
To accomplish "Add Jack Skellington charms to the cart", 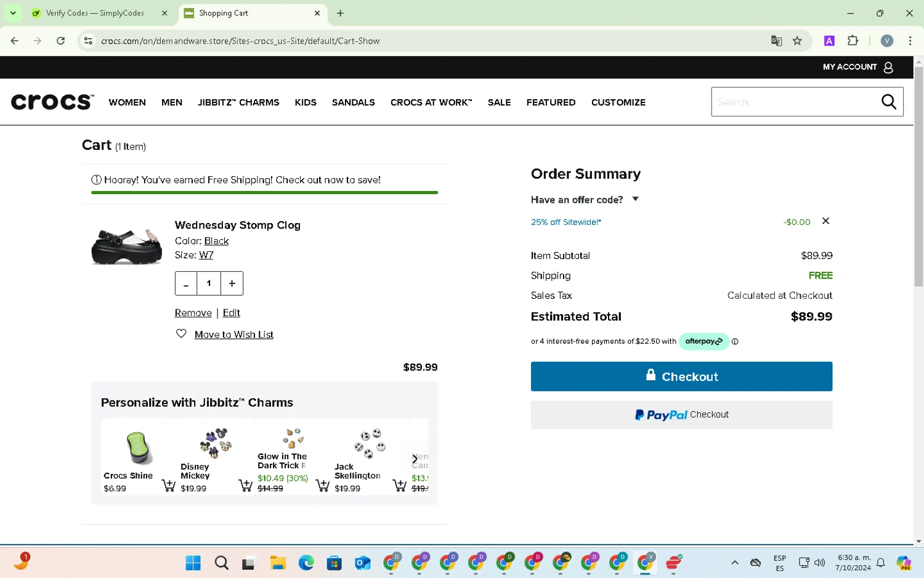I will click(399, 486).
